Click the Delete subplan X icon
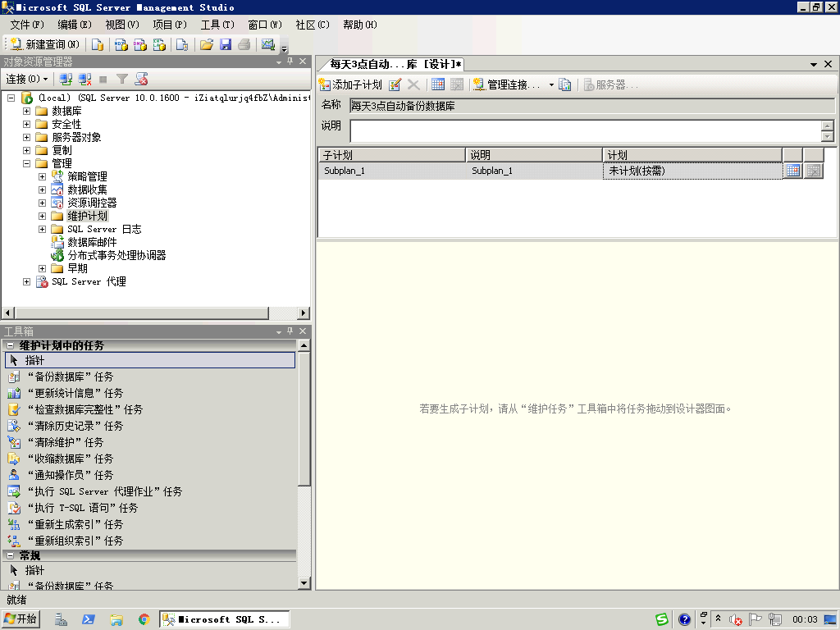This screenshot has width=840, height=630. tap(413, 84)
